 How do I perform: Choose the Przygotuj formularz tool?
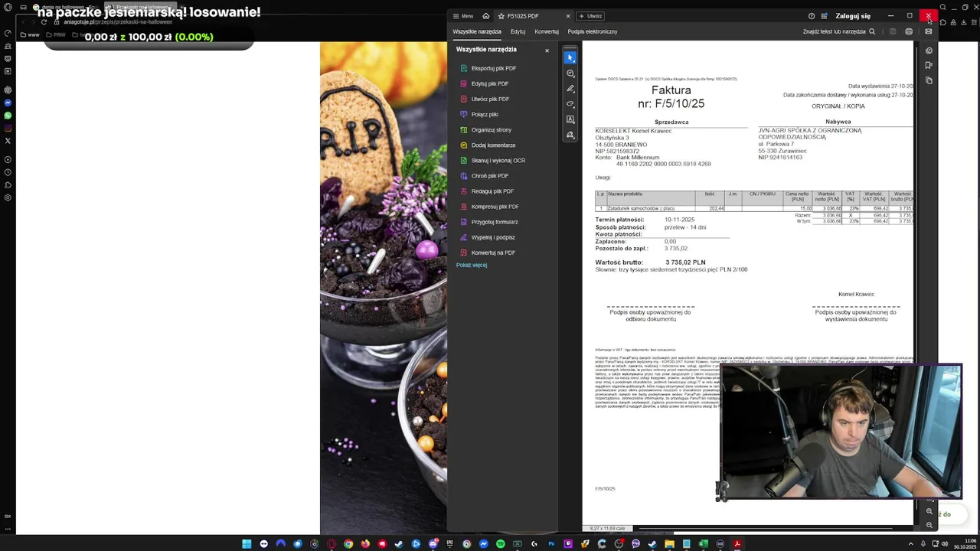(488, 221)
